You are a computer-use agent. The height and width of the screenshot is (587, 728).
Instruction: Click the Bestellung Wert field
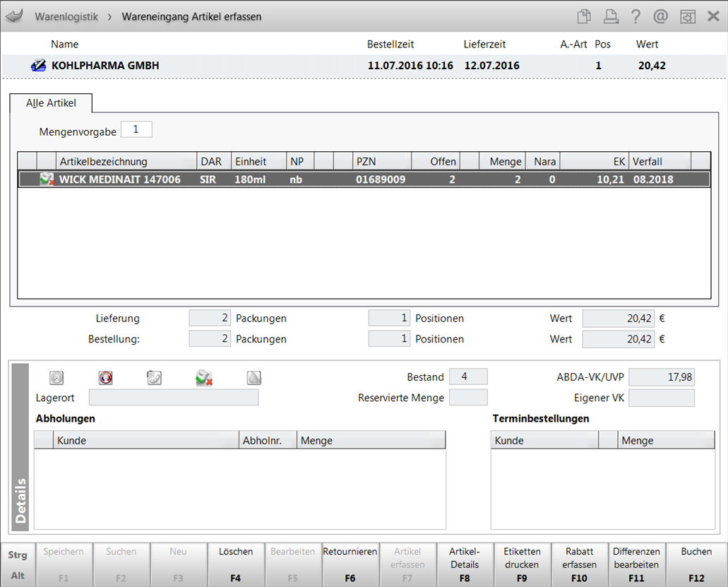[619, 339]
